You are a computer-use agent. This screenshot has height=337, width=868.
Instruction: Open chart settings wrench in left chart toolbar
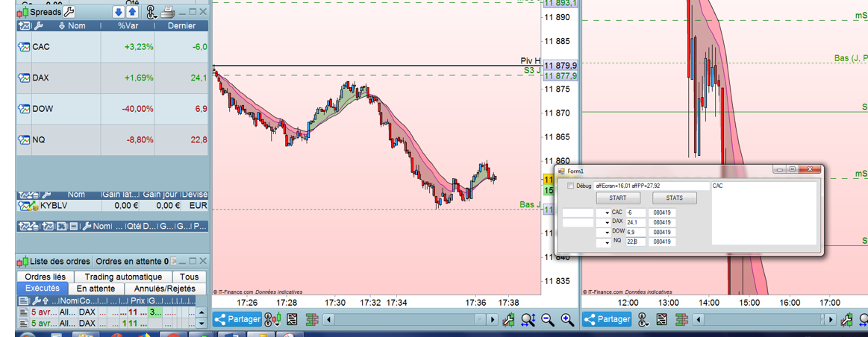[x=509, y=319]
